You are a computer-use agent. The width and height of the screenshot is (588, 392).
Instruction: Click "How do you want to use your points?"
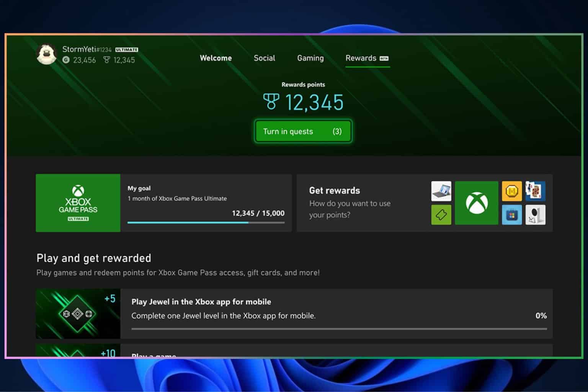350,209
